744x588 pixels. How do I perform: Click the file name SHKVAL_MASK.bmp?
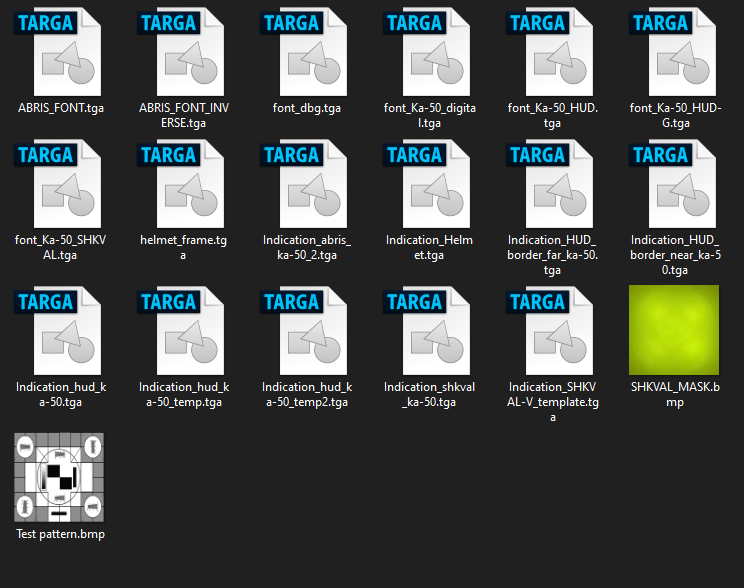(x=675, y=394)
